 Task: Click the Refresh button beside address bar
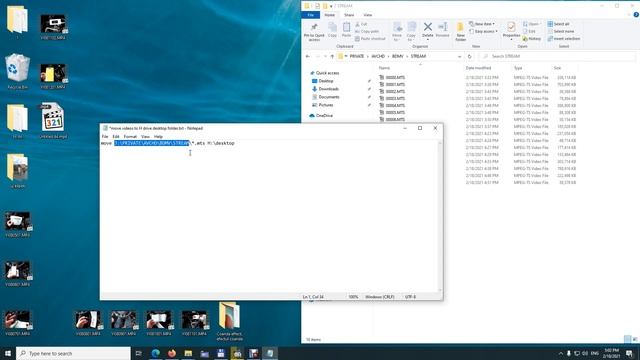coord(470,56)
